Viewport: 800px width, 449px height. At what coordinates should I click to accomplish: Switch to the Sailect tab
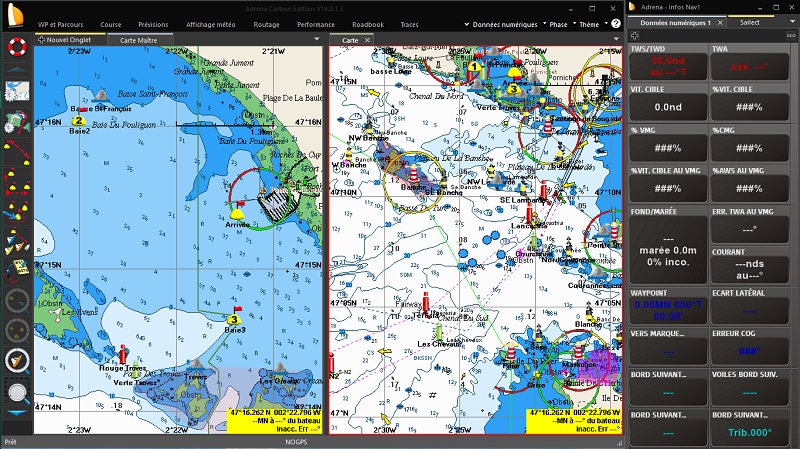pyautogui.click(x=749, y=22)
